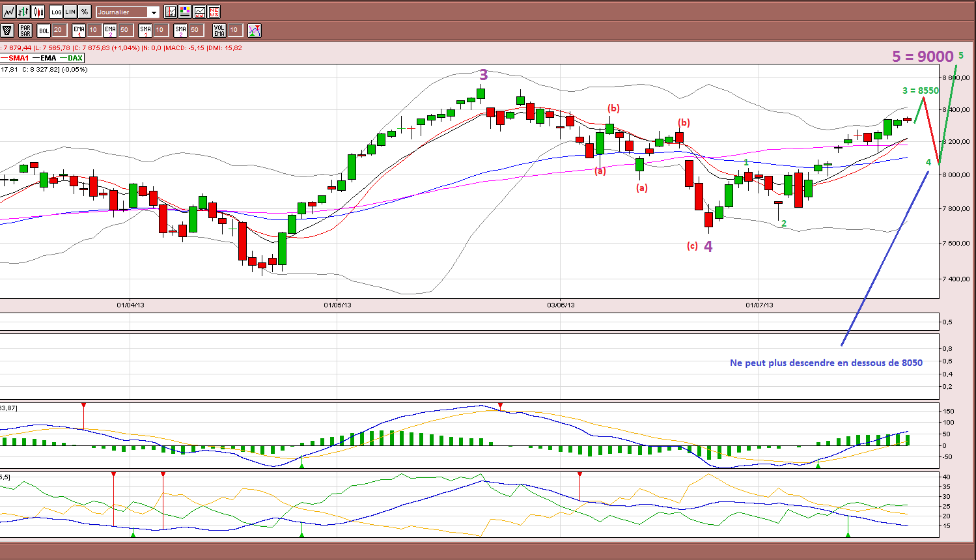Toggle the EMA 2 moving average

point(110,30)
